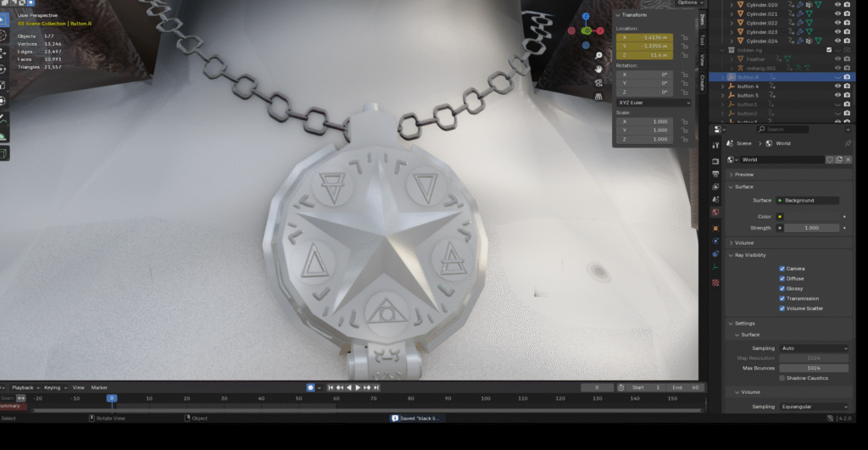868x450 pixels.
Task: Open the Playback menu in timeline
Action: [x=22, y=387]
